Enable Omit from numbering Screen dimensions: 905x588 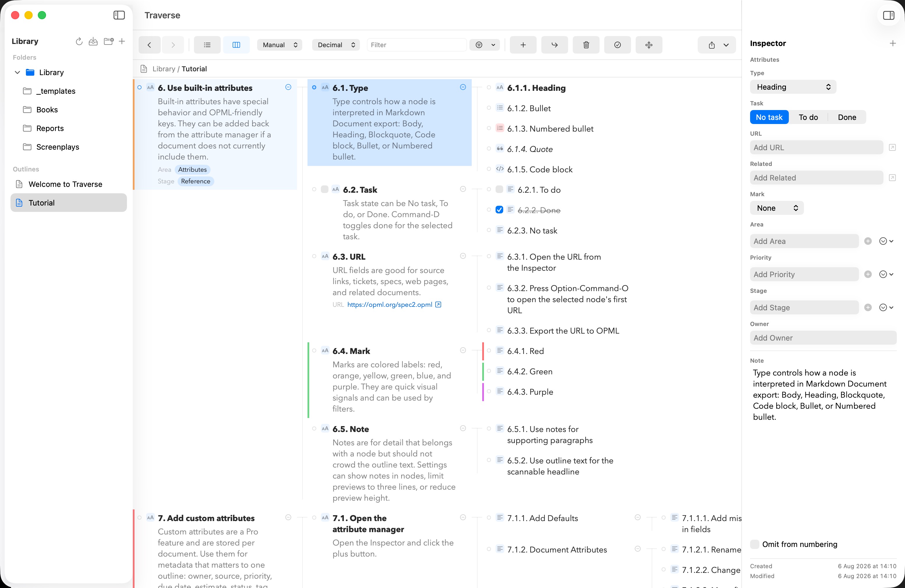coord(755,544)
